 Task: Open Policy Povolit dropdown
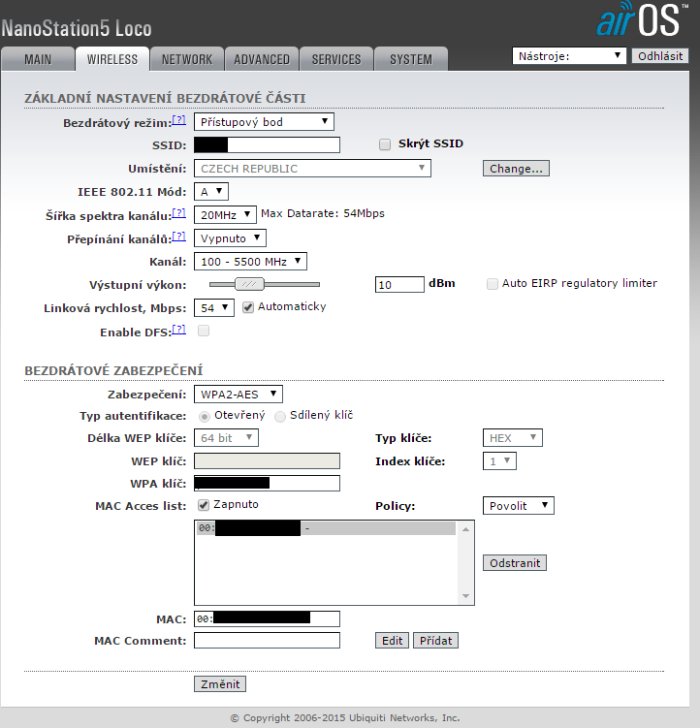coord(519,506)
